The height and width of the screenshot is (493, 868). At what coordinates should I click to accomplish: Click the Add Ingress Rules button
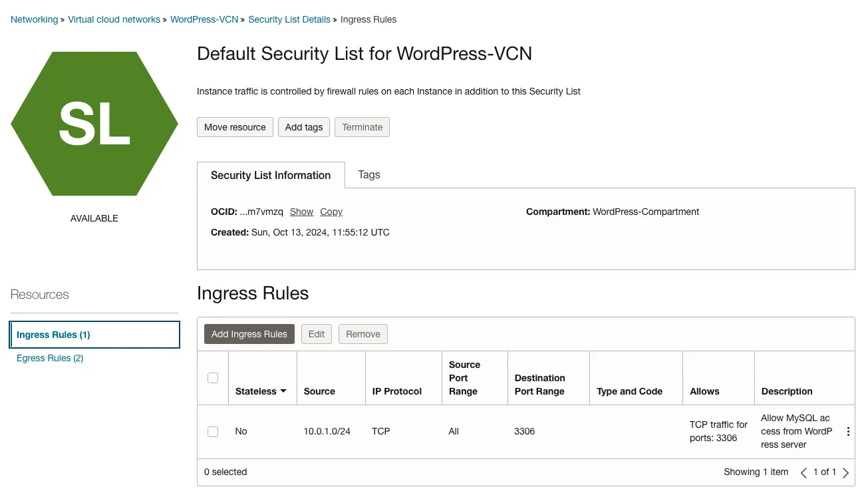[249, 334]
